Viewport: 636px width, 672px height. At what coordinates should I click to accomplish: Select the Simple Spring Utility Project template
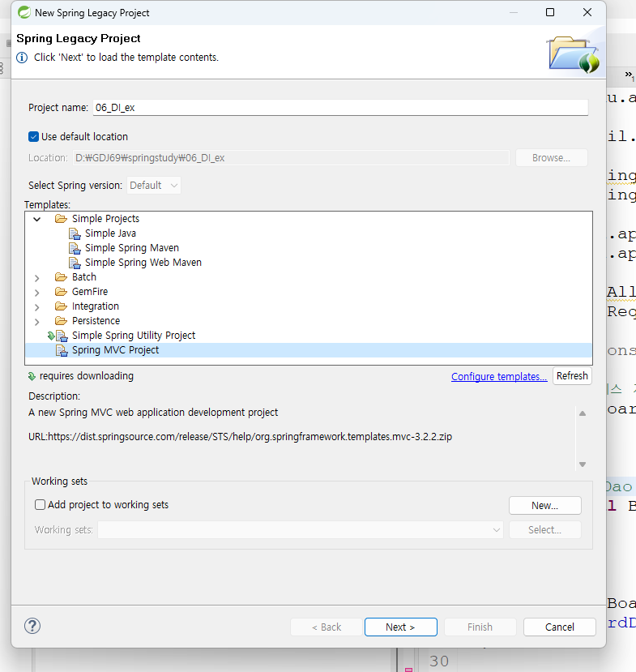click(x=134, y=335)
